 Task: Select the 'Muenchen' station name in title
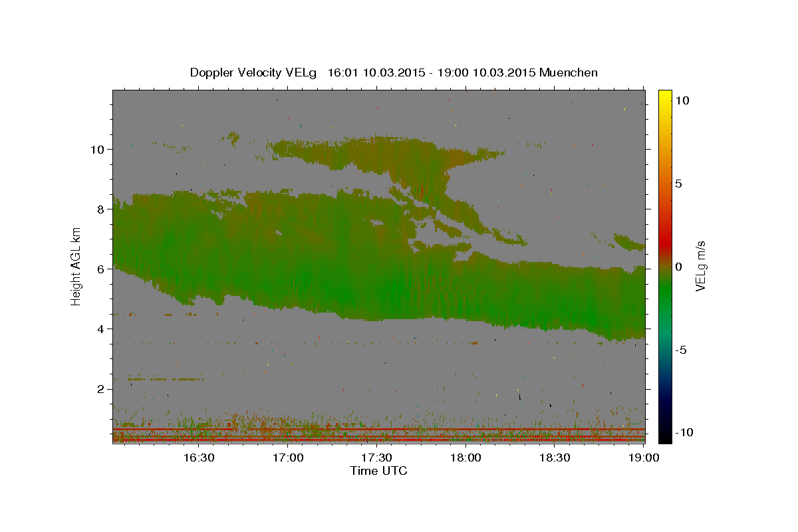[569, 72]
